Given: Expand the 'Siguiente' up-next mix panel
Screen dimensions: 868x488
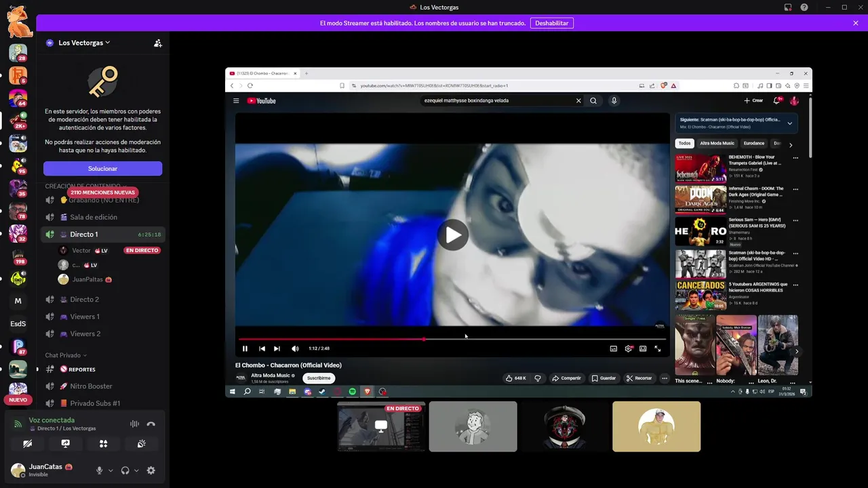Looking at the screenshot, I should pyautogui.click(x=789, y=123).
